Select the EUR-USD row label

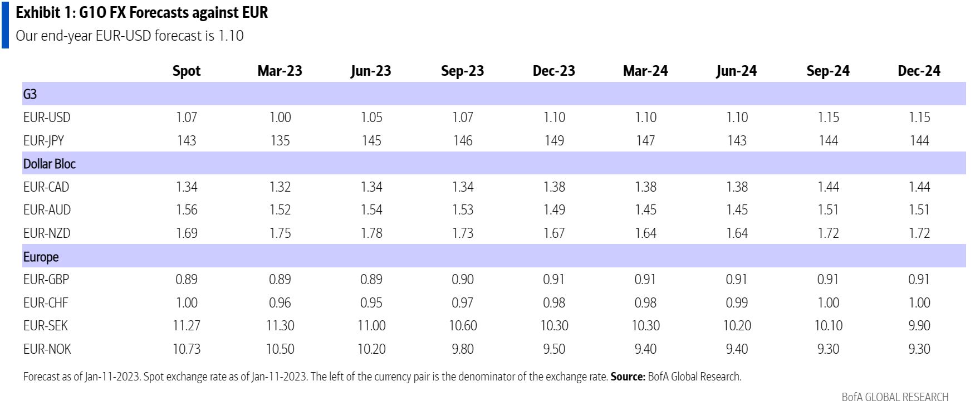(47, 118)
